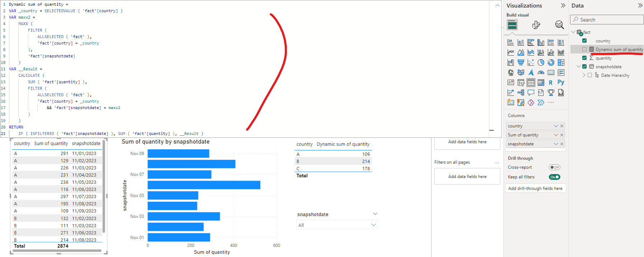The image size is (644, 257).
Task: Select the Ribbon chart visual
Action: (x=561, y=52)
